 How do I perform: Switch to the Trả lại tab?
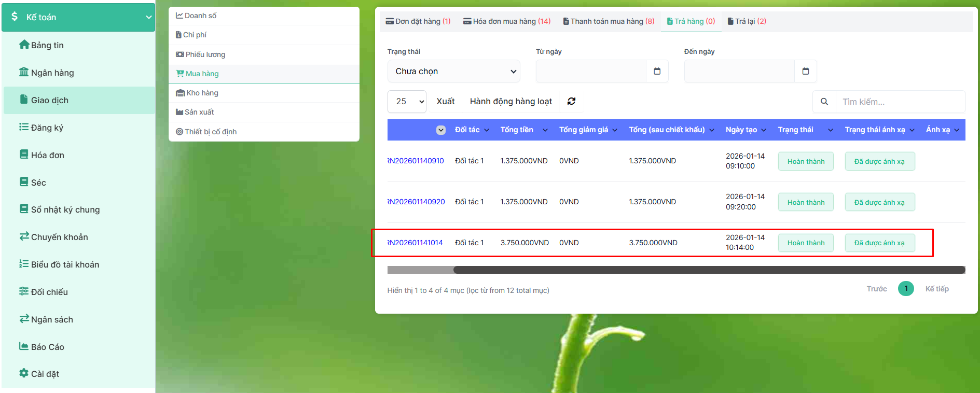coord(747,21)
